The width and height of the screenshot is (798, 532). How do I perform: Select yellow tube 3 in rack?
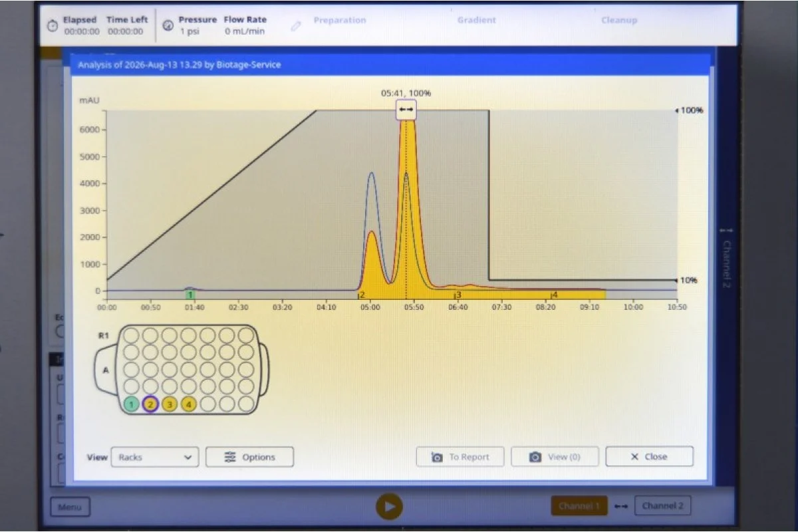170,404
